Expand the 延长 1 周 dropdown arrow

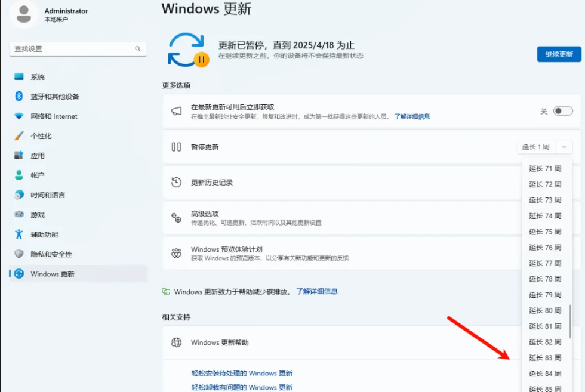pos(564,147)
